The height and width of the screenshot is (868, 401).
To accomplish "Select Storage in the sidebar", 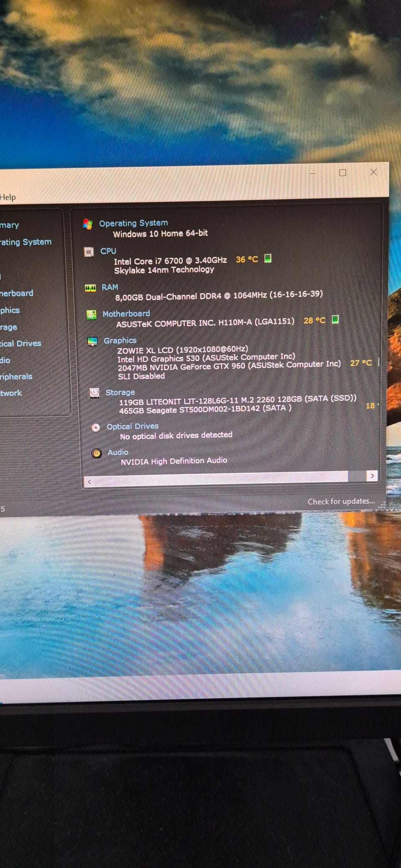I will tap(8, 327).
